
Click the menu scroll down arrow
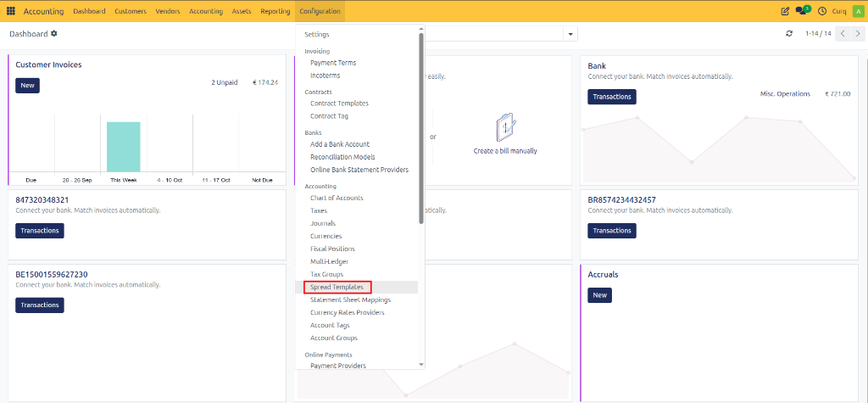pyautogui.click(x=420, y=364)
